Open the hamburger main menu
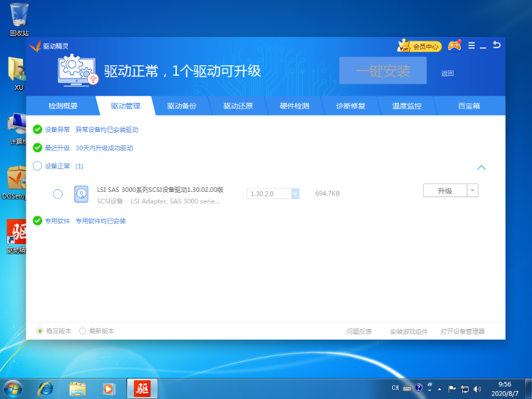The image size is (532, 399). (471, 45)
